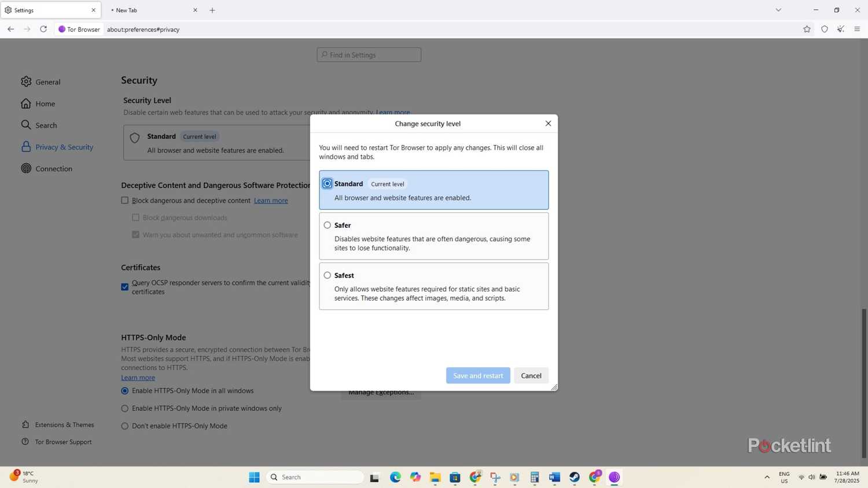The width and height of the screenshot is (868, 488).
Task: Uncheck the Query OCSP responder servers option
Action: click(124, 287)
